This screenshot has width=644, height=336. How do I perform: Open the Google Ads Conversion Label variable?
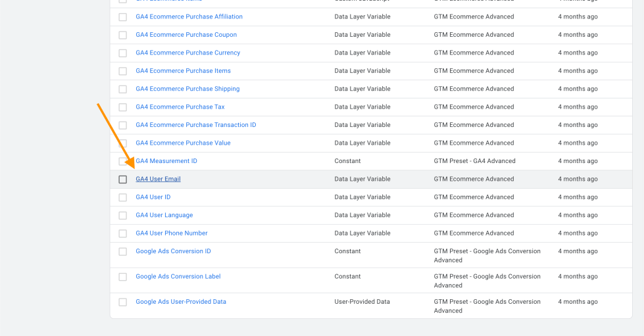[178, 277]
